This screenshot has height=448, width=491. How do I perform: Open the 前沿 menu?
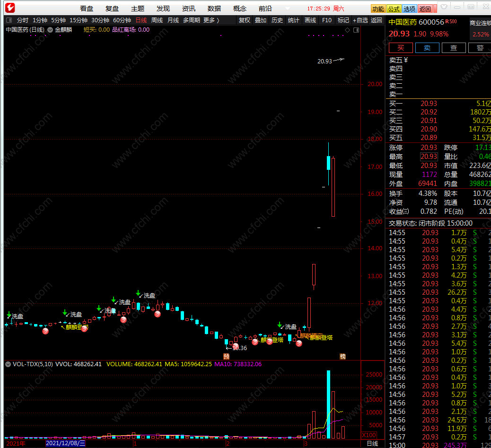(x=265, y=9)
